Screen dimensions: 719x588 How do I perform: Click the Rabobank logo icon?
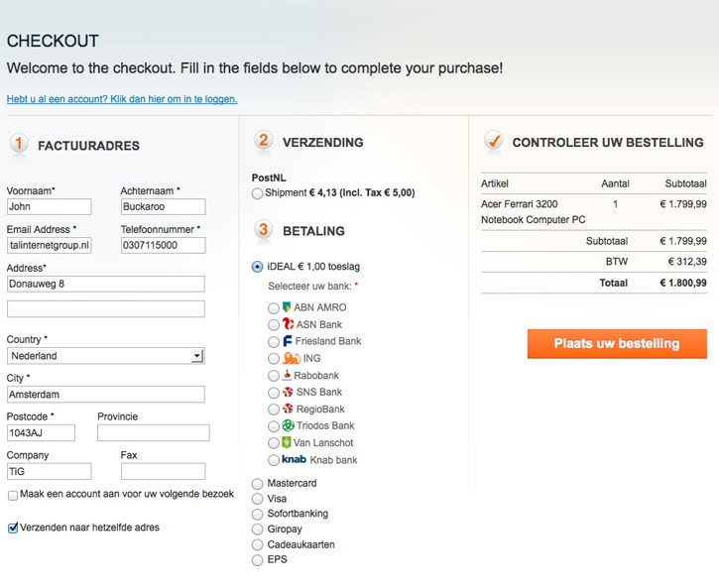point(287,375)
